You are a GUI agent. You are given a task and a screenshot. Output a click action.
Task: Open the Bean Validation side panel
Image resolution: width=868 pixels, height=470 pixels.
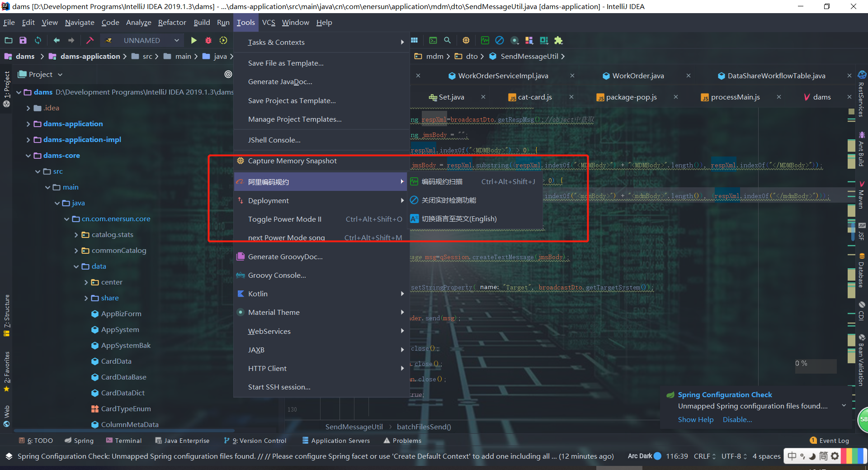(x=862, y=360)
